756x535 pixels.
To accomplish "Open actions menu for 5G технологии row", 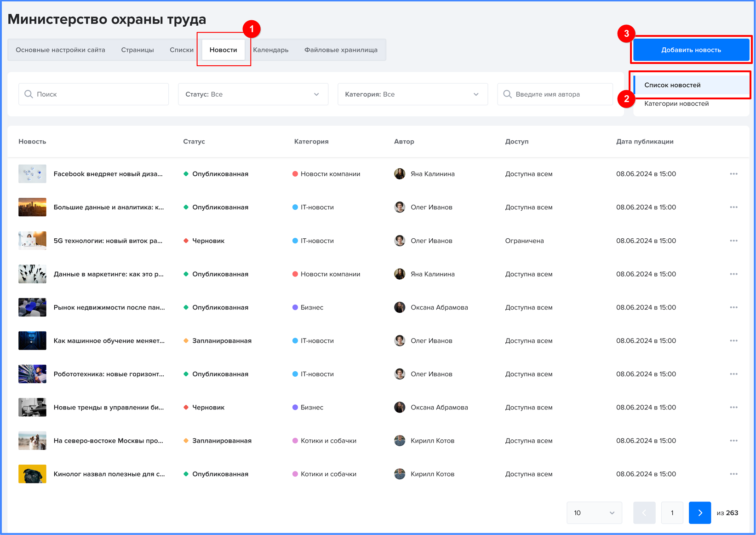I will (733, 241).
